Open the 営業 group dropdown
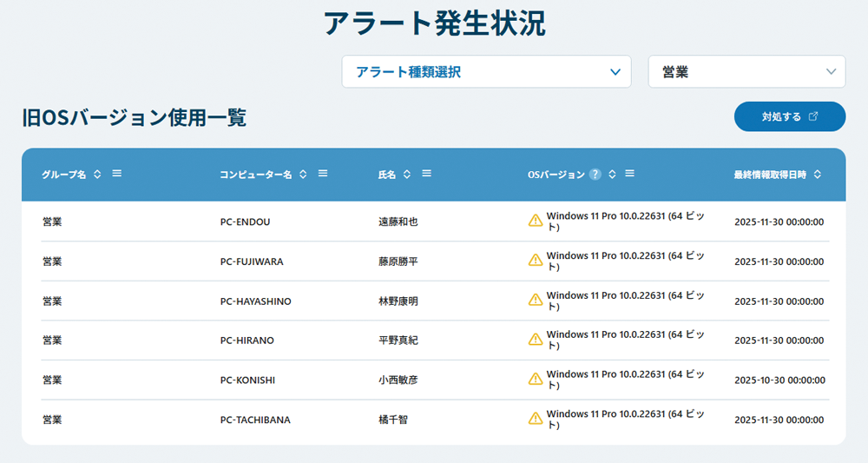Screen dimensions: 868x463 [x=746, y=72]
